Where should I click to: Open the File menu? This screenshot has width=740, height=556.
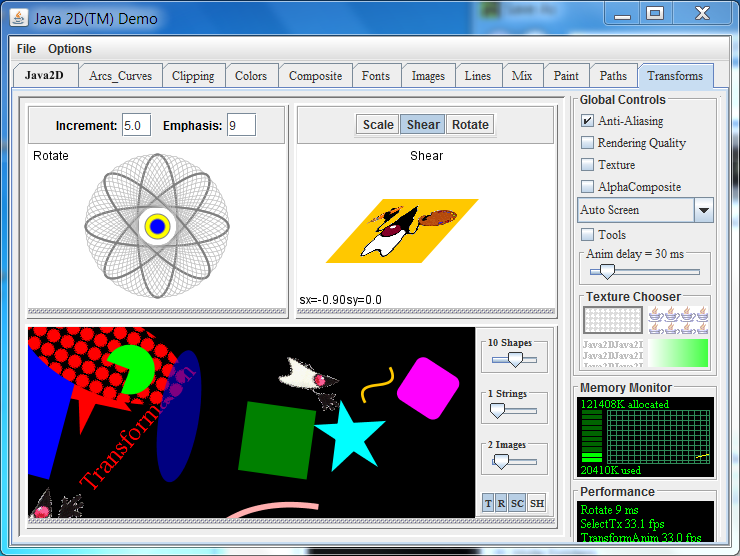click(26, 49)
